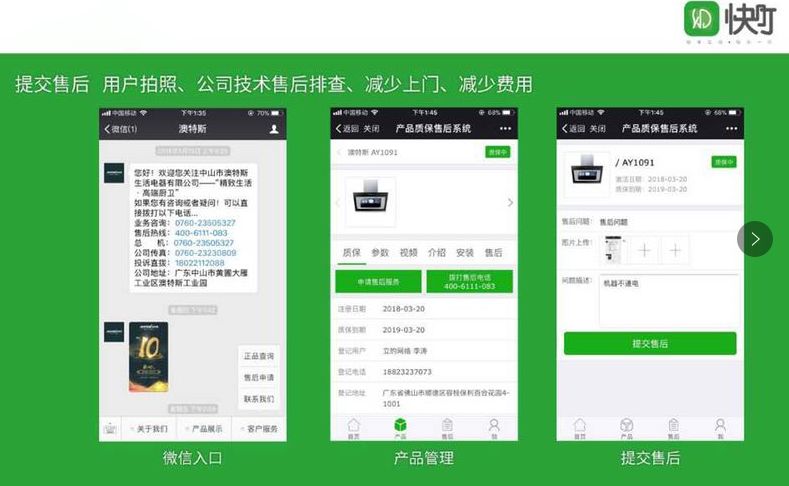Open range hood image on 产品管理 screen
This screenshot has width=789, height=486.
tap(370, 201)
